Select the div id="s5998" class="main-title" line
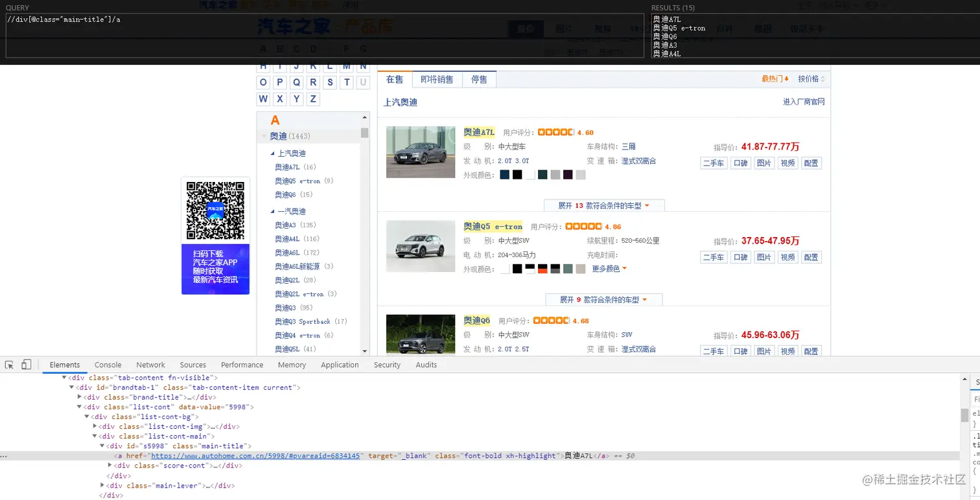980x500 pixels. (180, 446)
